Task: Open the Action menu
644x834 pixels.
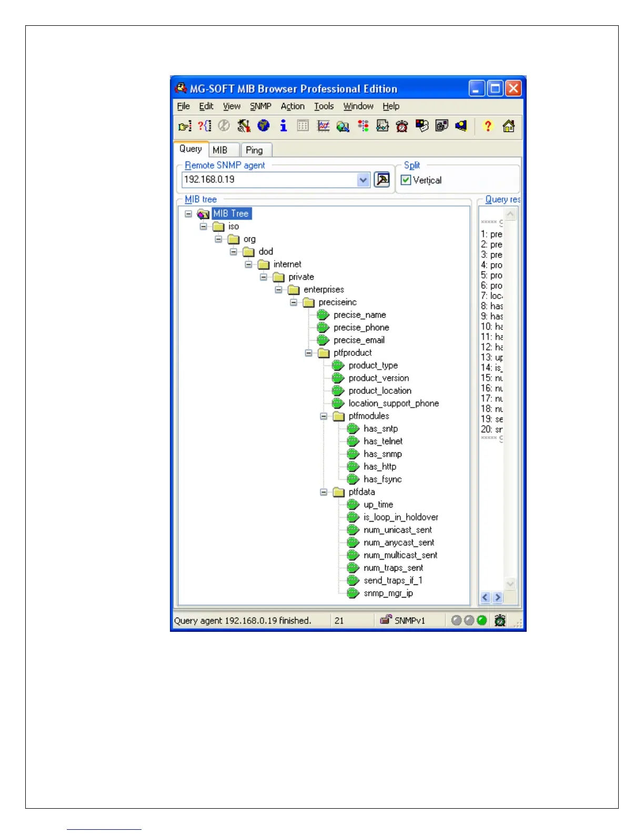Action: 293,106
